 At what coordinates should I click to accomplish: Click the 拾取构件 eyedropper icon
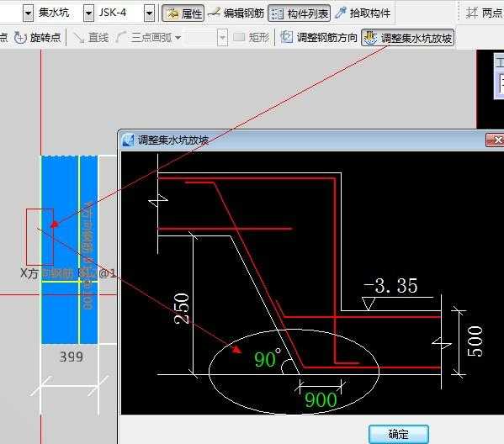point(341,13)
